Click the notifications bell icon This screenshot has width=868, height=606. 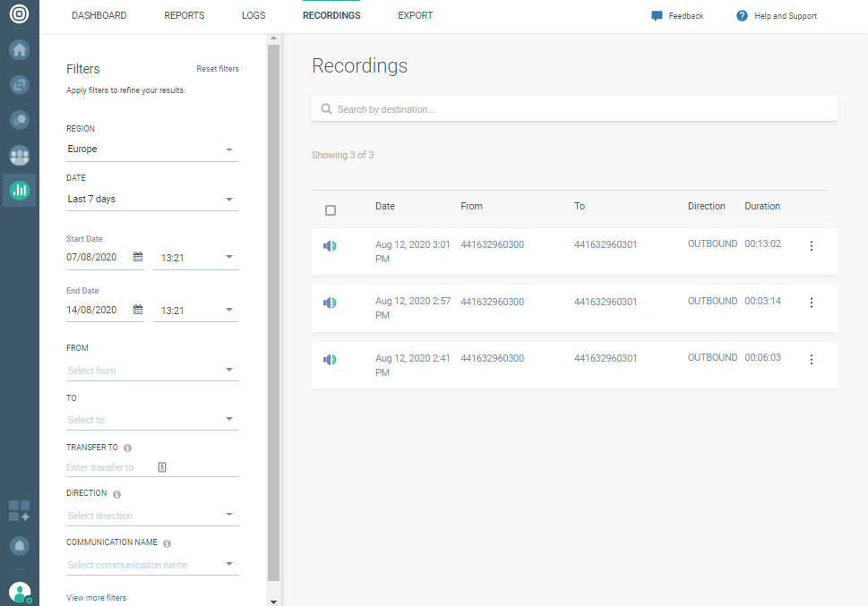19,545
